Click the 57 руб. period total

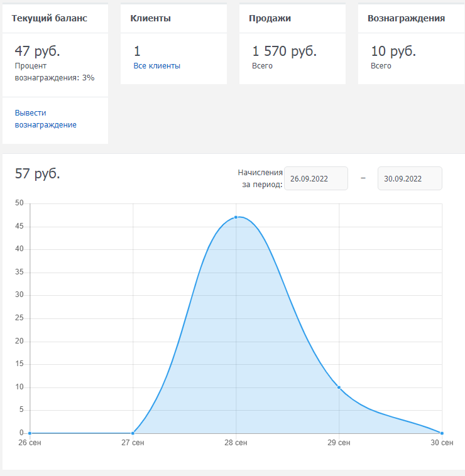coord(38,174)
